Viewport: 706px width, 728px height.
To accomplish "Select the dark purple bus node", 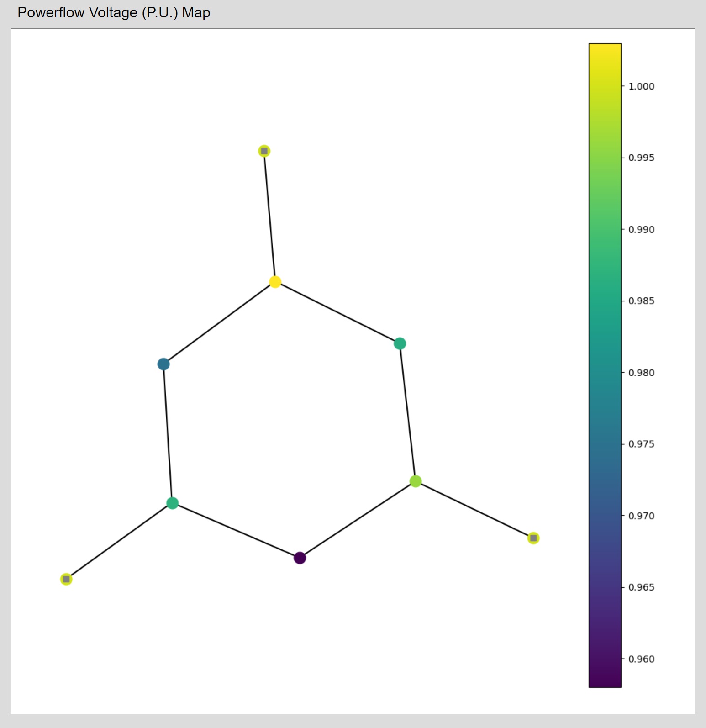I will coord(300,558).
